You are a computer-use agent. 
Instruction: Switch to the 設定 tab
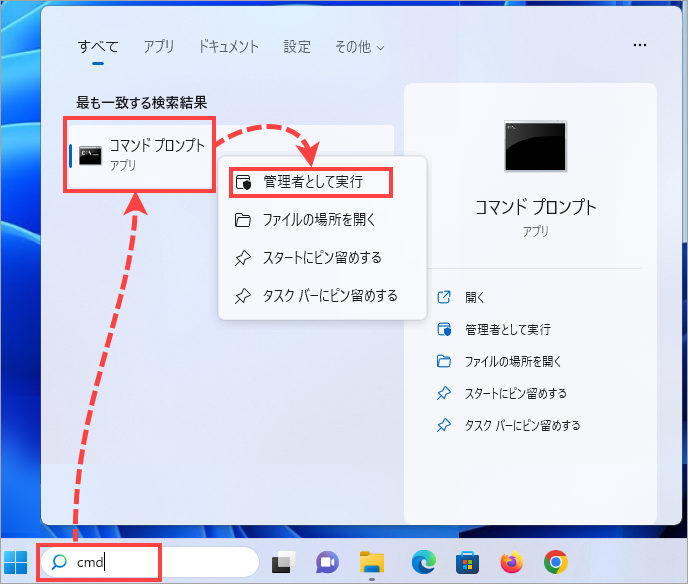point(297,47)
